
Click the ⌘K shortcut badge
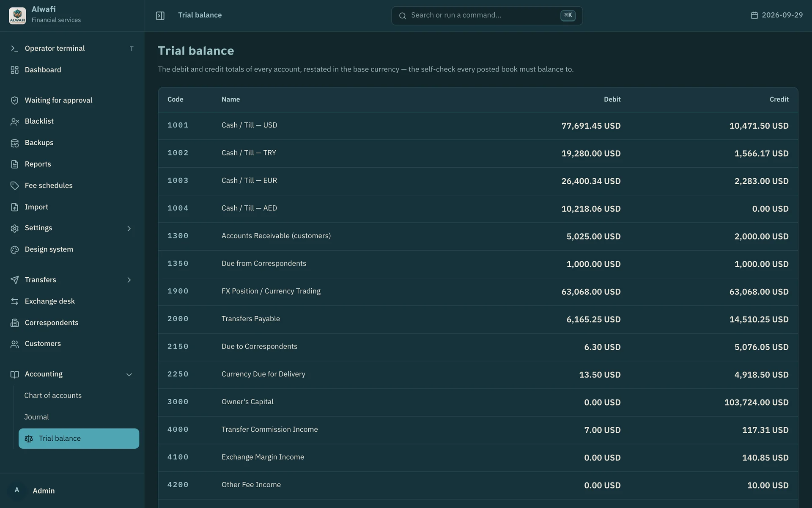pos(568,15)
